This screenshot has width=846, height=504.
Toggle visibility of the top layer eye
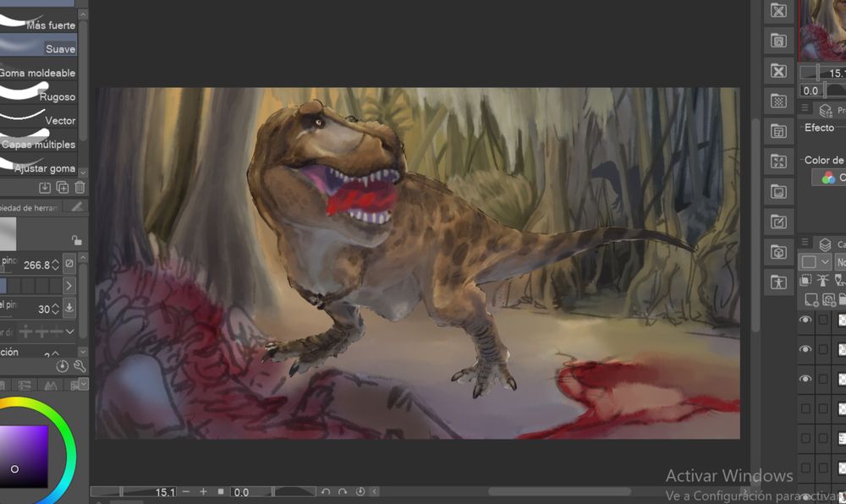click(x=805, y=320)
